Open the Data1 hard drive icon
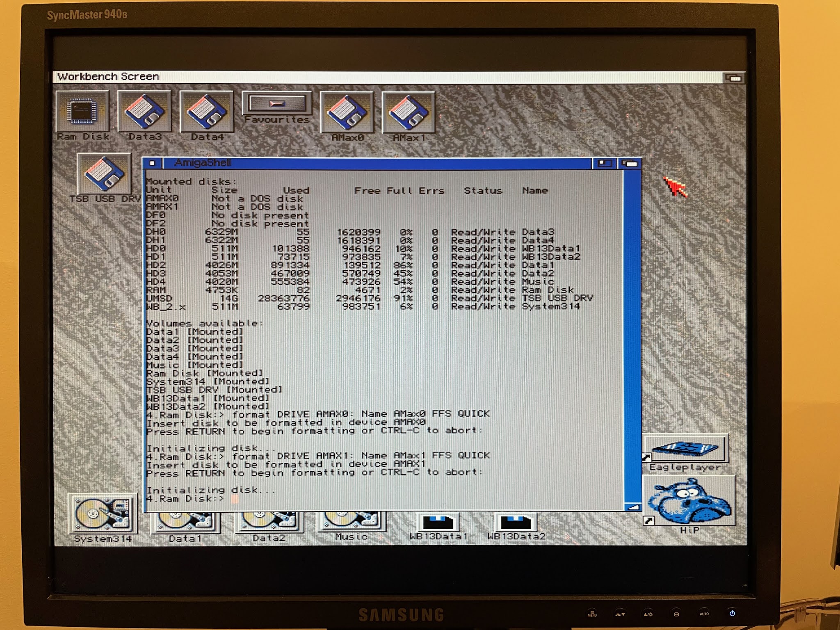The height and width of the screenshot is (630, 840). coord(185,522)
